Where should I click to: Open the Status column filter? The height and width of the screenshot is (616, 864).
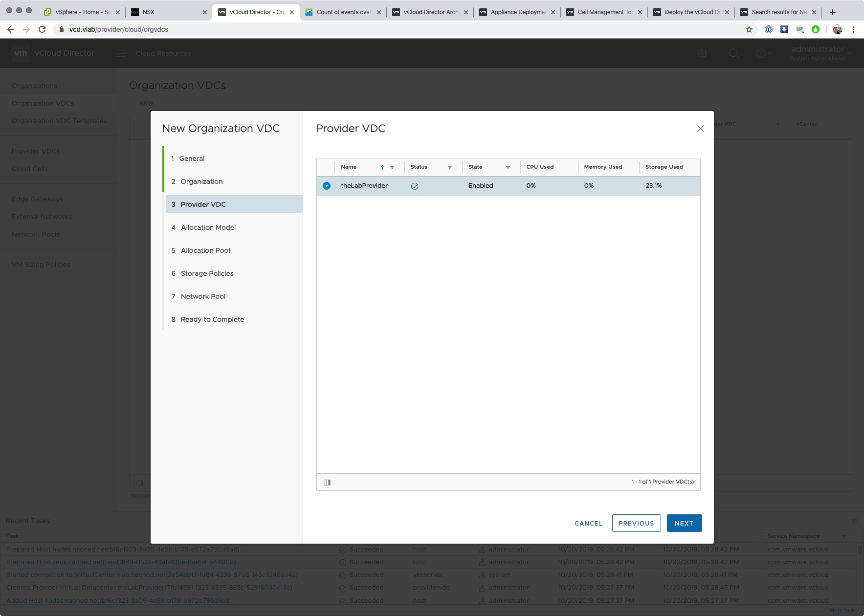(450, 167)
